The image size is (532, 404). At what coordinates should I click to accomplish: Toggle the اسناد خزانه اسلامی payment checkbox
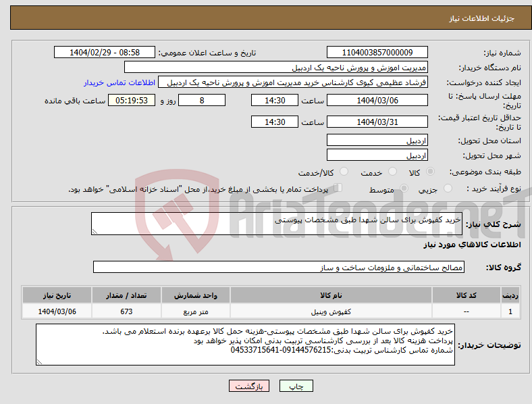[338, 188]
